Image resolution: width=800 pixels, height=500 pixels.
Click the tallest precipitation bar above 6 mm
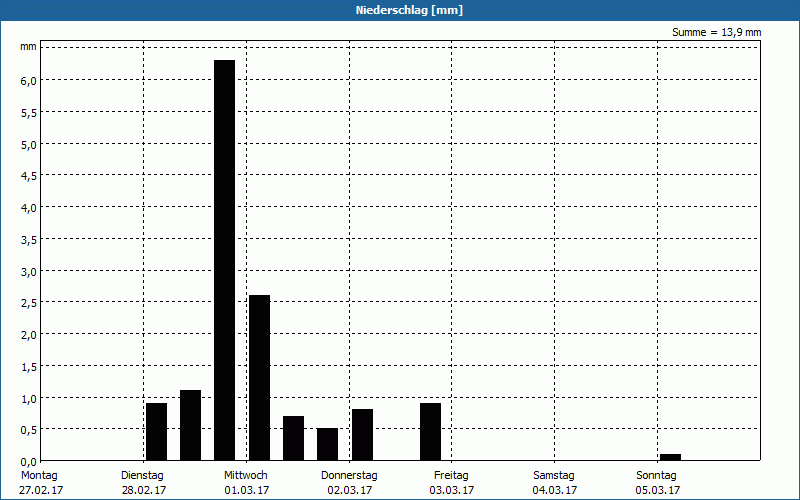click(x=224, y=260)
